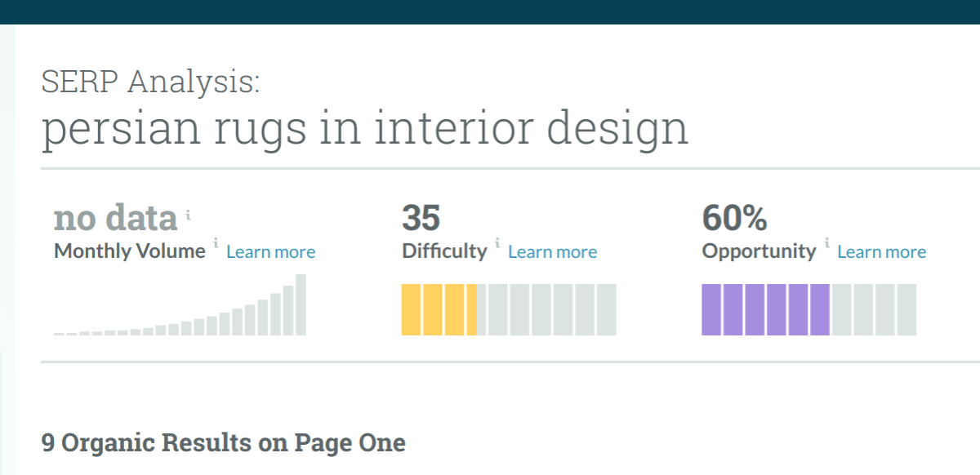
Task: Click the info icon next to Monthly Volume
Action: pos(216,243)
